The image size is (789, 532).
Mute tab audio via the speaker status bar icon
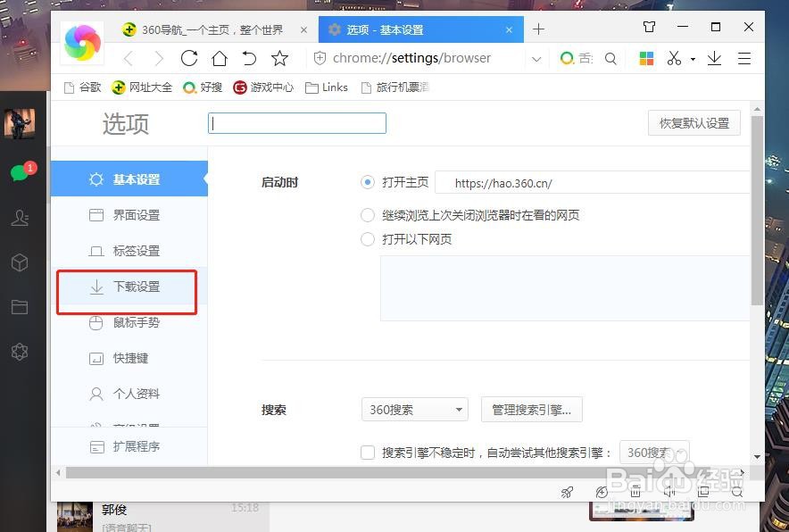coord(669,492)
